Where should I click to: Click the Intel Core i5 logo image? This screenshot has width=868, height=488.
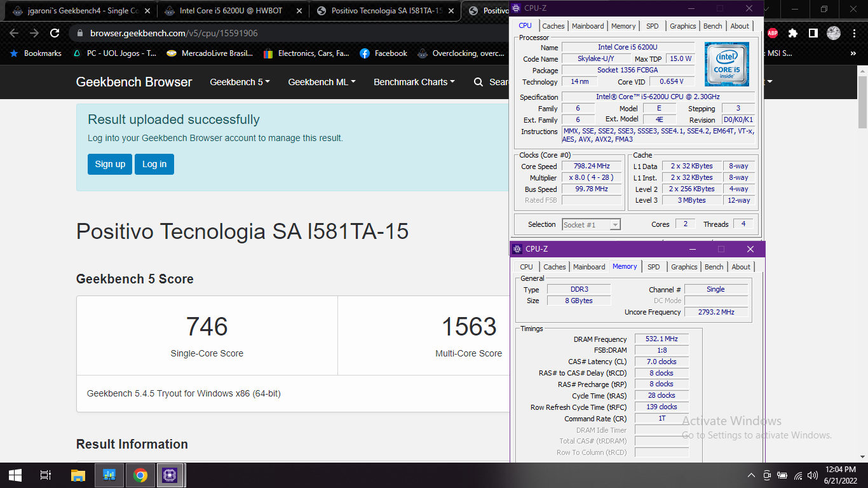tap(727, 64)
